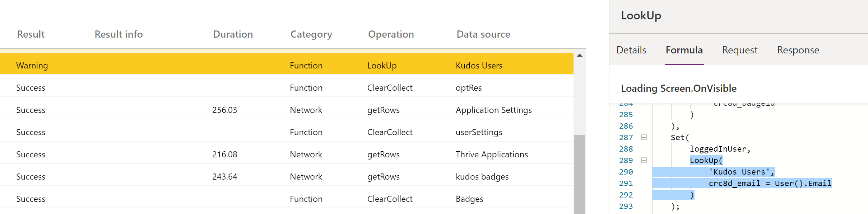Switch to the Details tab
This screenshot has width=868, height=214.
[631, 50]
